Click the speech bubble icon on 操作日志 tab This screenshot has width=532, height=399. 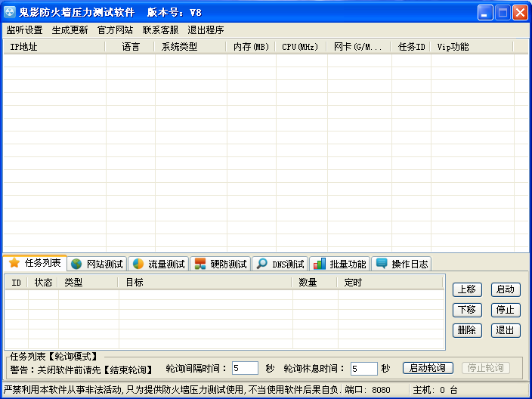pos(382,264)
